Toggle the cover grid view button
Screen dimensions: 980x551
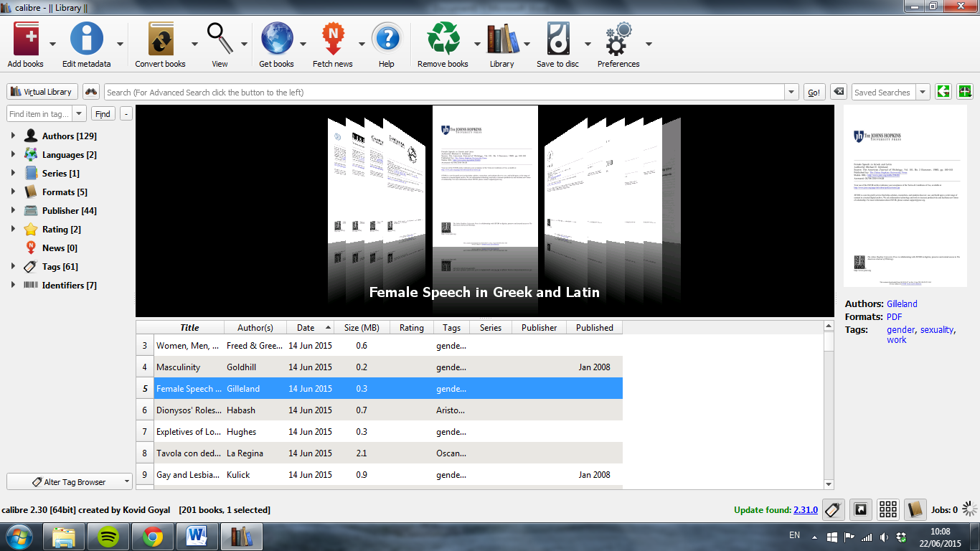888,510
